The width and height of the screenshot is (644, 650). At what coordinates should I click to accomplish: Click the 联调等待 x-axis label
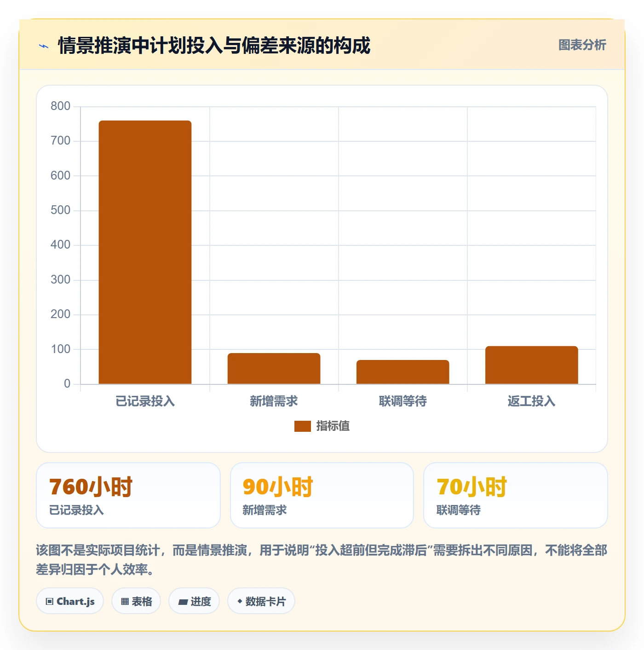coord(402,401)
